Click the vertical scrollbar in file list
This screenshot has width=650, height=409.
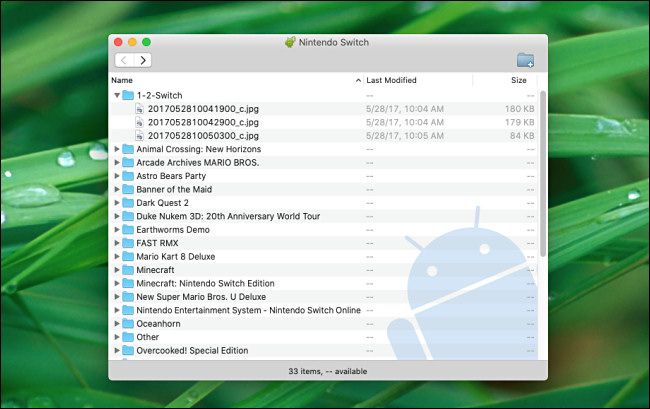coord(543,170)
